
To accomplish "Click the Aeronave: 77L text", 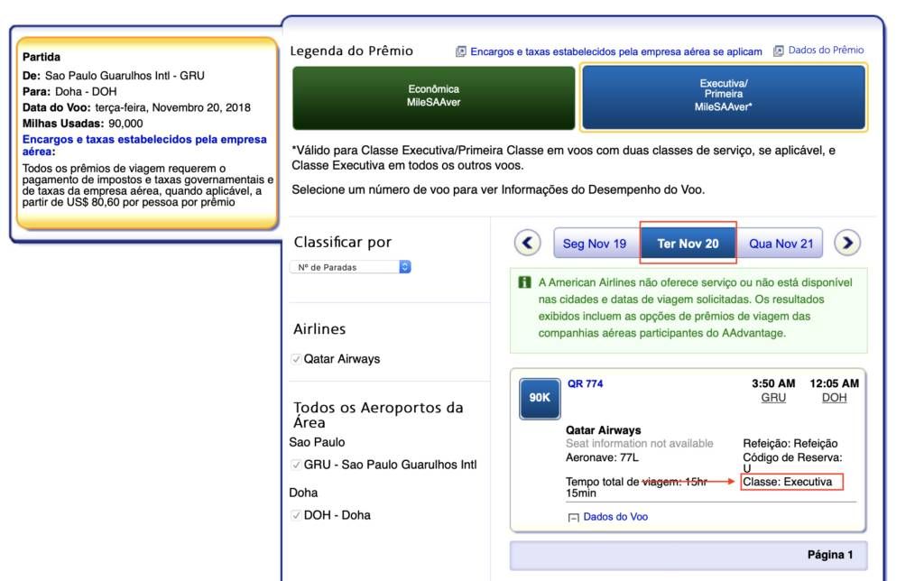I will point(602,457).
